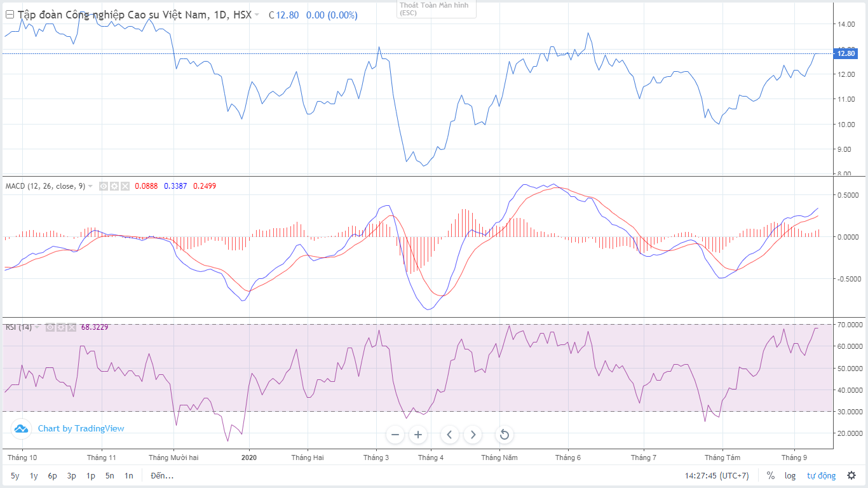Image resolution: width=868 pixels, height=488 pixels.
Task: Click the TradingView cloud logo
Action: 21,429
